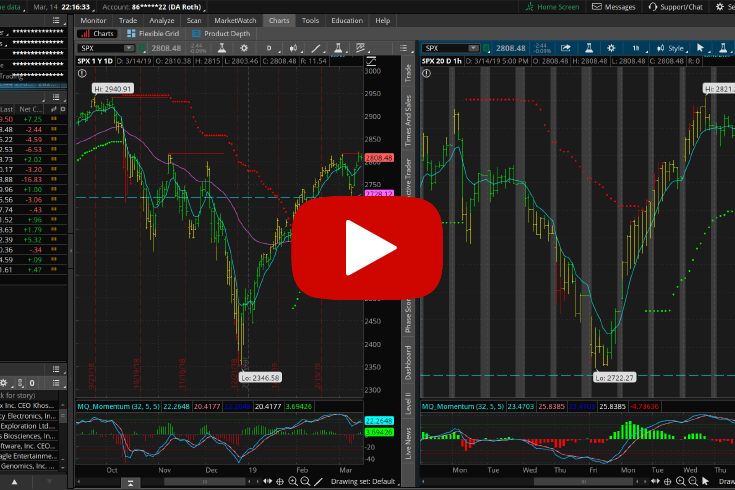Image resolution: width=735 pixels, height=490 pixels.
Task: Open the chart style candle dropdown on left chart
Action: (x=294, y=48)
